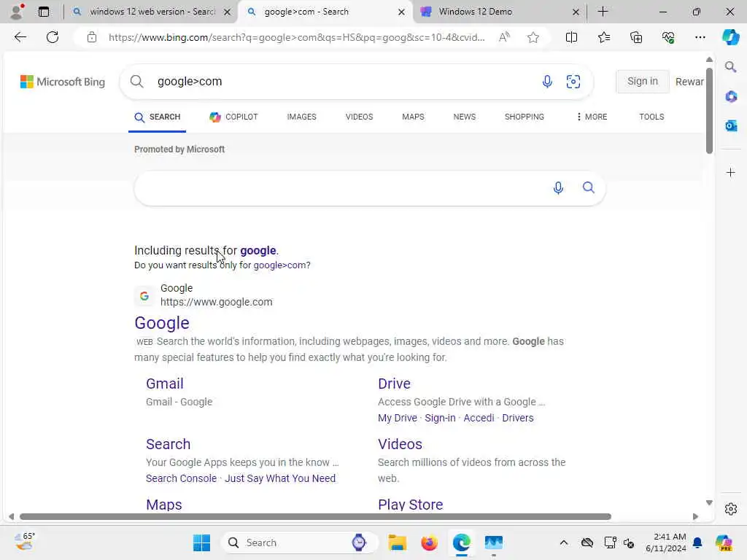This screenshot has height=560, width=747.
Task: Refresh the current page
Action: click(x=53, y=37)
